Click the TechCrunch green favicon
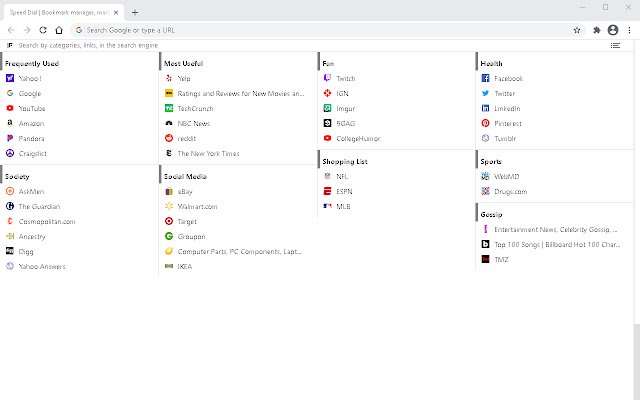The image size is (640, 400). pyautogui.click(x=169, y=108)
